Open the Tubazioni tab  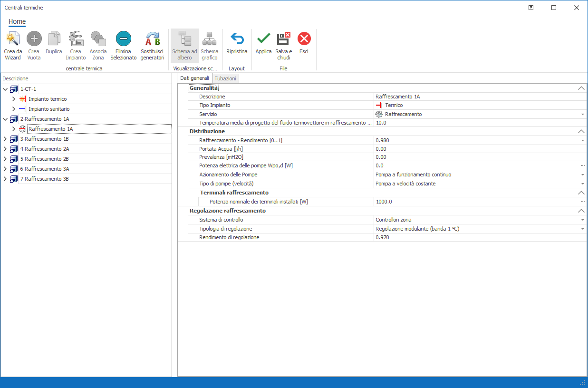click(x=225, y=78)
